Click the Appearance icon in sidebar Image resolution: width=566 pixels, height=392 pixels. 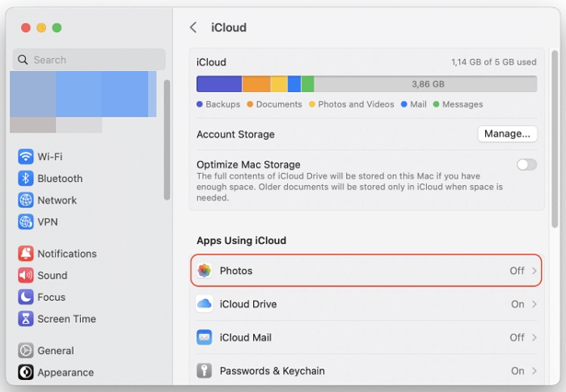(26, 372)
